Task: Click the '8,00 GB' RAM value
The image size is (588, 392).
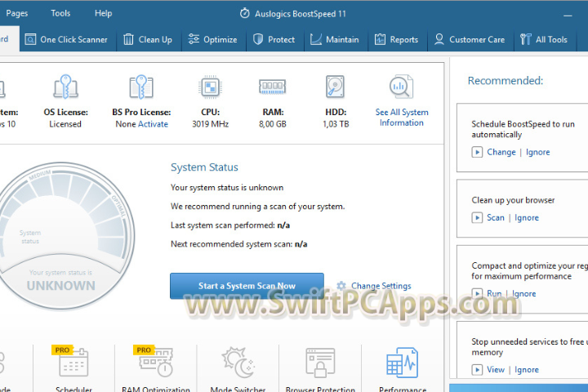Action: [273, 124]
